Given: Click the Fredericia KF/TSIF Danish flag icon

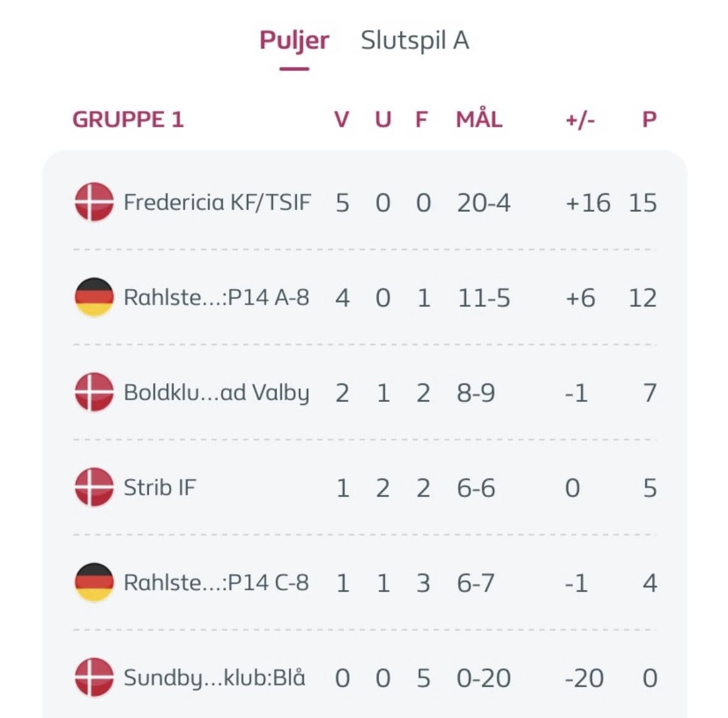Looking at the screenshot, I should [94, 202].
